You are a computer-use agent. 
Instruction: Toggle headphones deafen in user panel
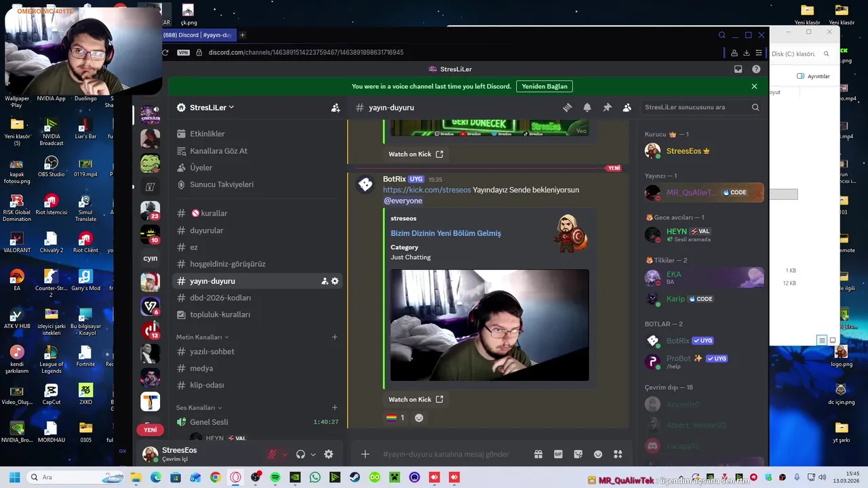click(300, 455)
